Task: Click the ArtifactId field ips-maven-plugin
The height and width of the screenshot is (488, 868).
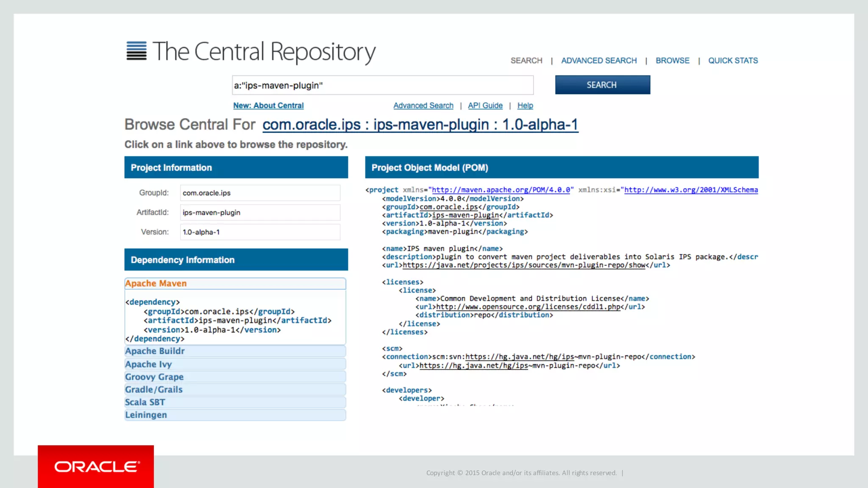Action: pos(260,212)
